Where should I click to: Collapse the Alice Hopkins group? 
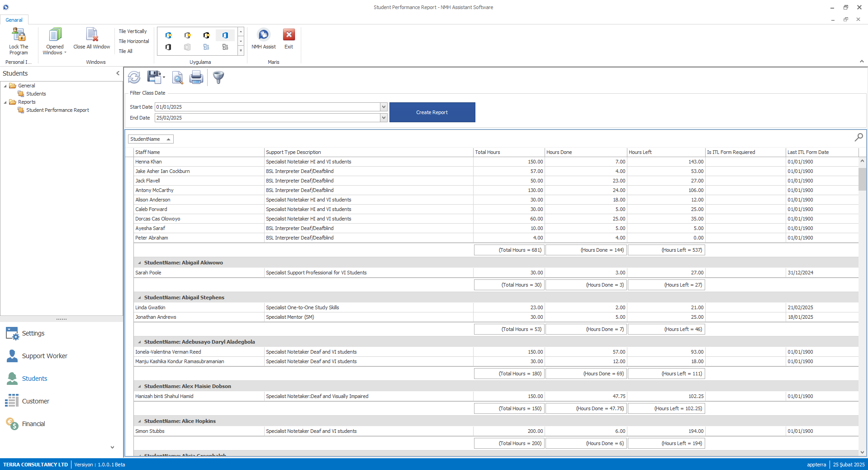point(139,421)
